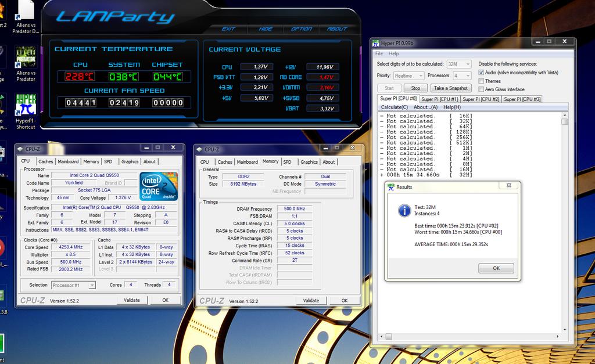Click the AVERAGE TIME result text

point(451,244)
